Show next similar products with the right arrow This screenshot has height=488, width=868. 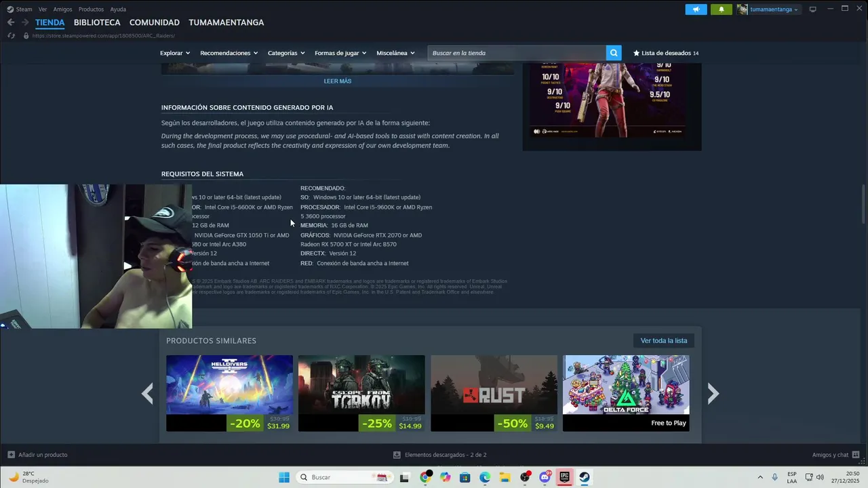pos(713,393)
